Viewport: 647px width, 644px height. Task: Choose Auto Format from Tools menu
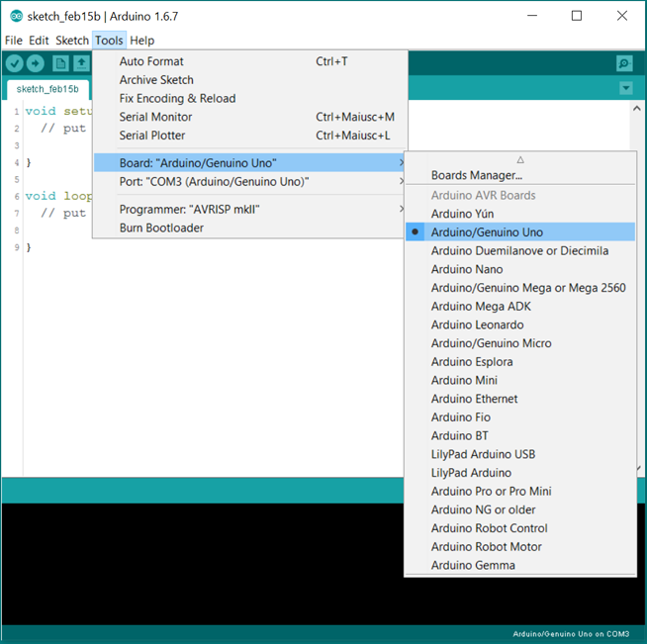click(250, 61)
